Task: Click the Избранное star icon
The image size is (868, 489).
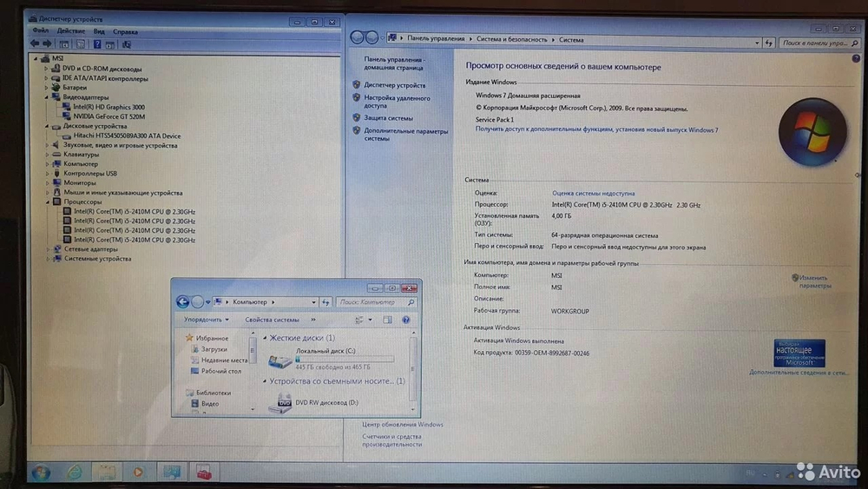Action: pyautogui.click(x=189, y=338)
